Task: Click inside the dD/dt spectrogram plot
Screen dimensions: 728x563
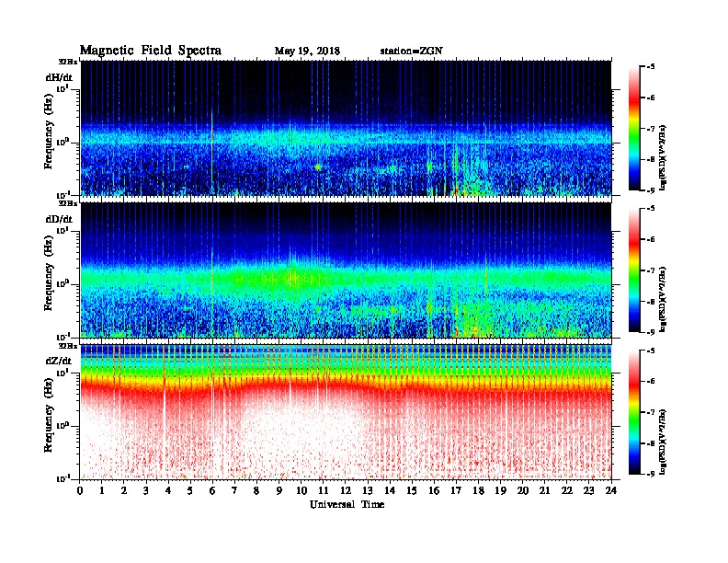Action: point(346,270)
